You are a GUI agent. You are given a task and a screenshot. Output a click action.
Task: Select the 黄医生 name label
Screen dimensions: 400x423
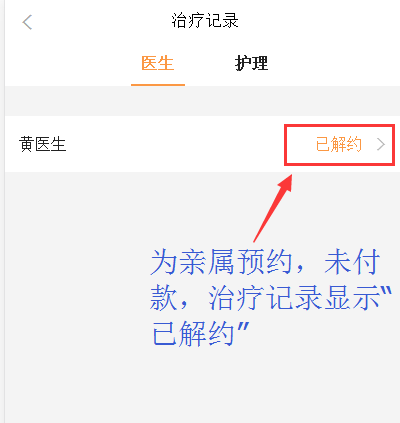tap(43, 145)
